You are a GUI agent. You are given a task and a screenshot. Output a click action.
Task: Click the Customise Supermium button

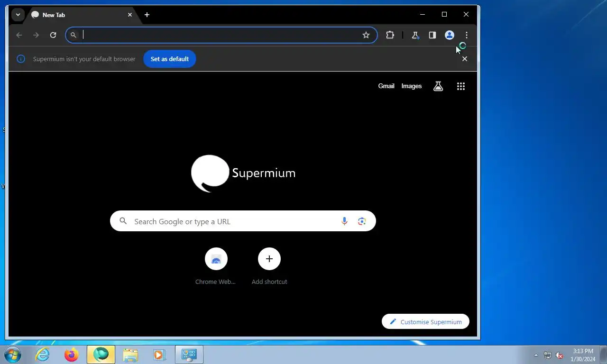coord(425,322)
